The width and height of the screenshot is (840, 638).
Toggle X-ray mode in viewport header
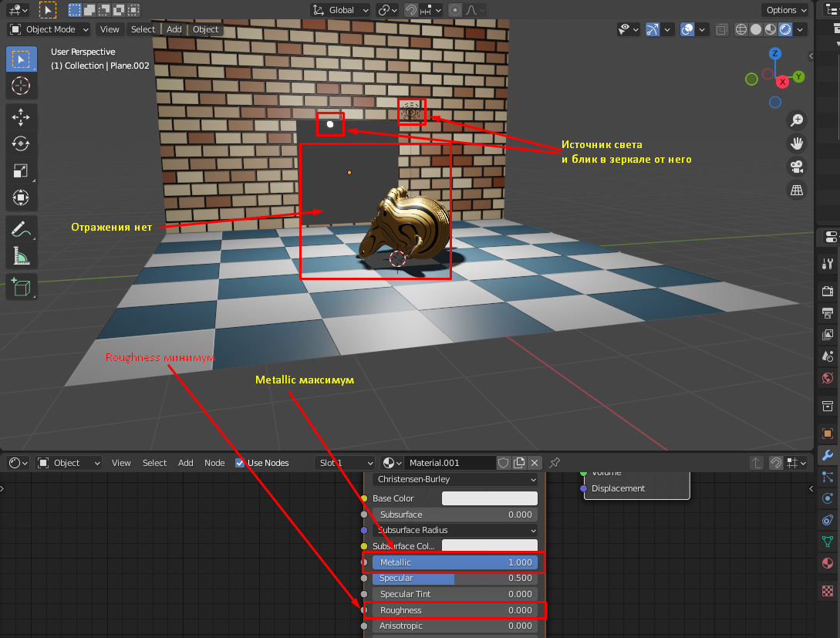[722, 29]
